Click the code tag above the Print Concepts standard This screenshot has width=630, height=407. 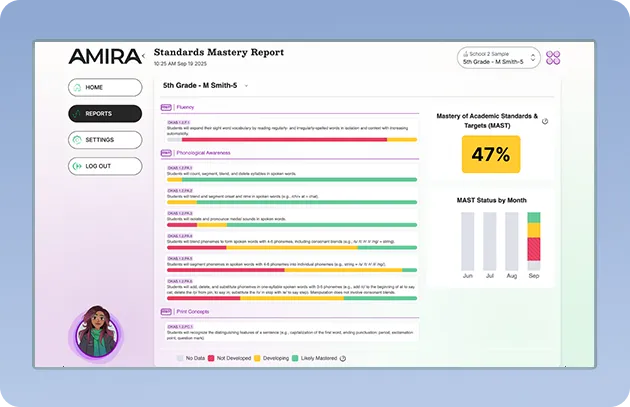pyautogui.click(x=180, y=327)
